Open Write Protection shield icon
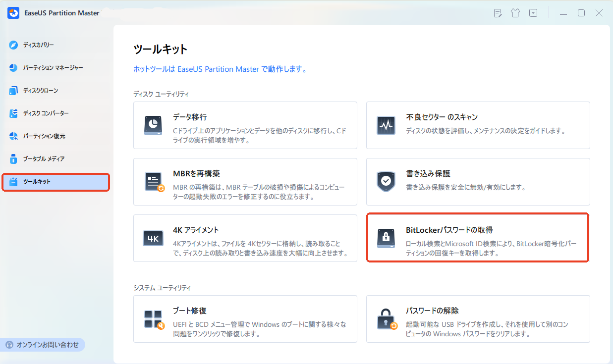 point(386,182)
